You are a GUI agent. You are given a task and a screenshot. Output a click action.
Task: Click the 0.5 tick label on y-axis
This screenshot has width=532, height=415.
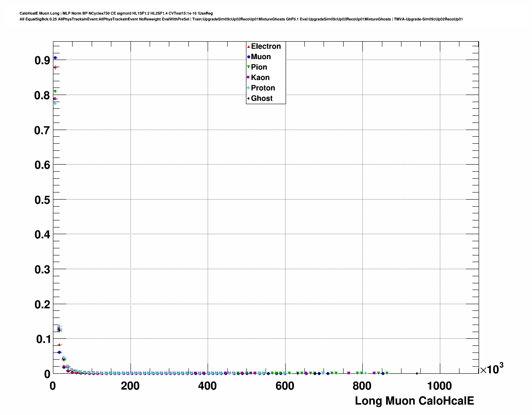43,200
